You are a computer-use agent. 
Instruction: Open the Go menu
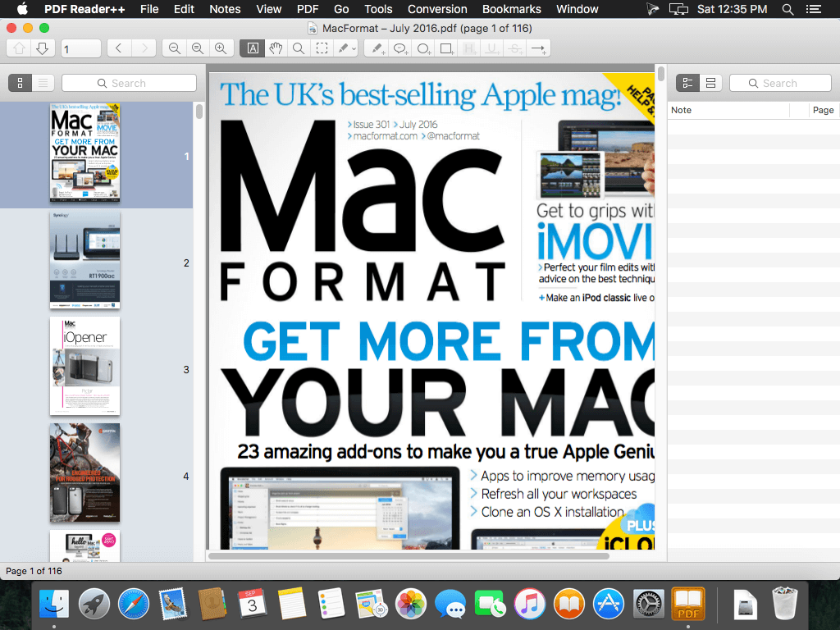point(341,9)
